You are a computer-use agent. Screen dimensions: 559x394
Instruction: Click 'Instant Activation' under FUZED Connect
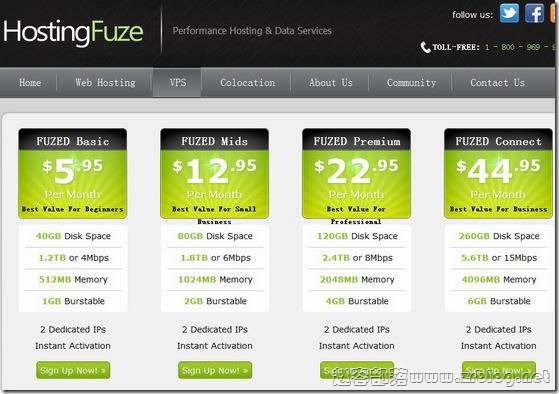[498, 346]
